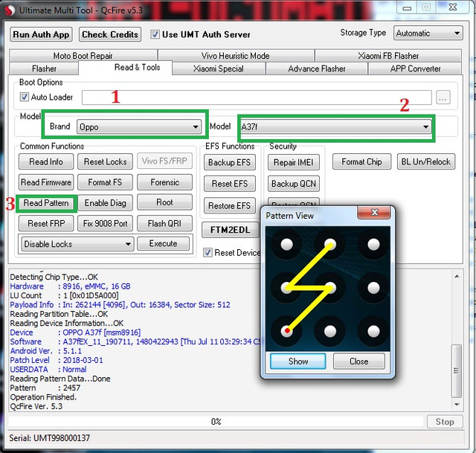Click the FTM2EDL button

[230, 230]
